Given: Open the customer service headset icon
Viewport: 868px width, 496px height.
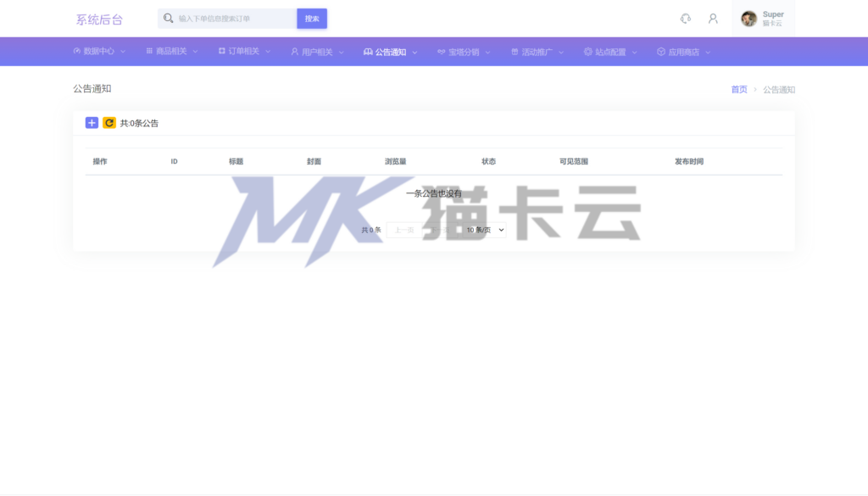Looking at the screenshot, I should [x=685, y=19].
